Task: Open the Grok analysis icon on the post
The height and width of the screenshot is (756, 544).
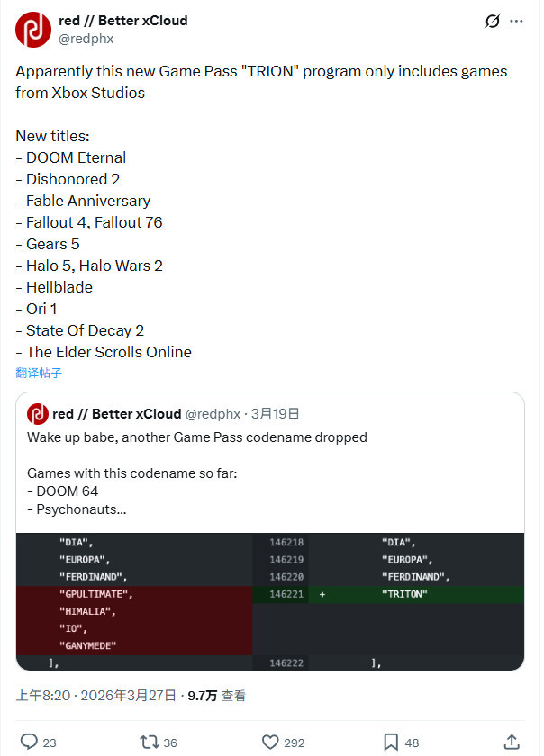Action: click(492, 21)
